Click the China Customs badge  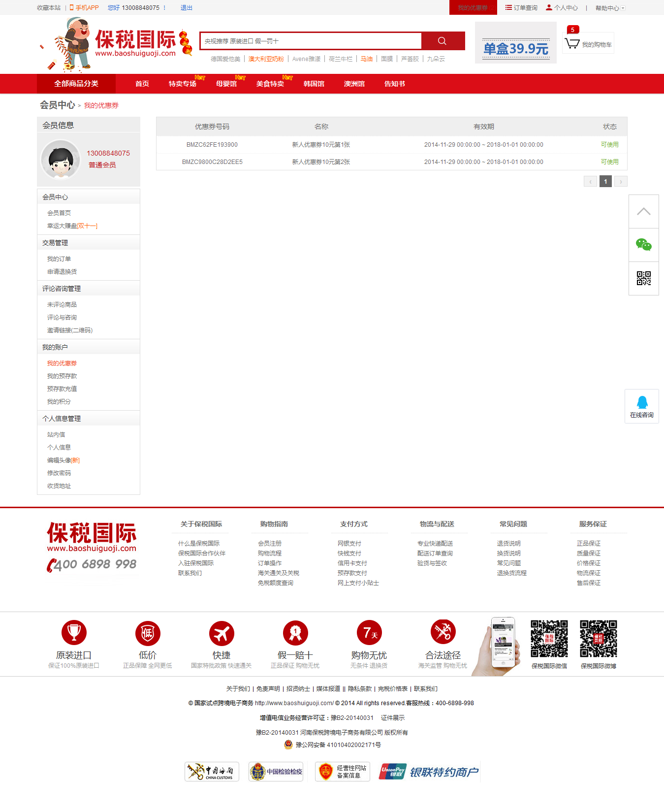click(x=212, y=772)
